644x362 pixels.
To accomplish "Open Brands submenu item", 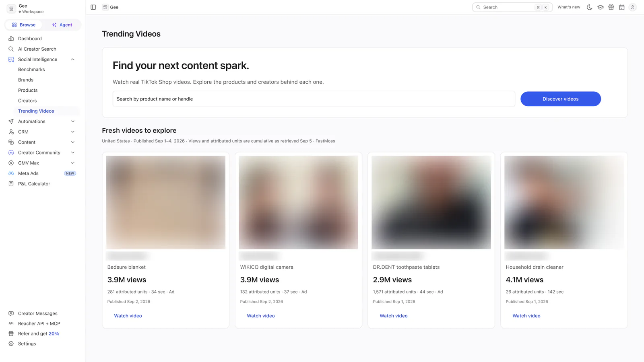I will tap(26, 80).
